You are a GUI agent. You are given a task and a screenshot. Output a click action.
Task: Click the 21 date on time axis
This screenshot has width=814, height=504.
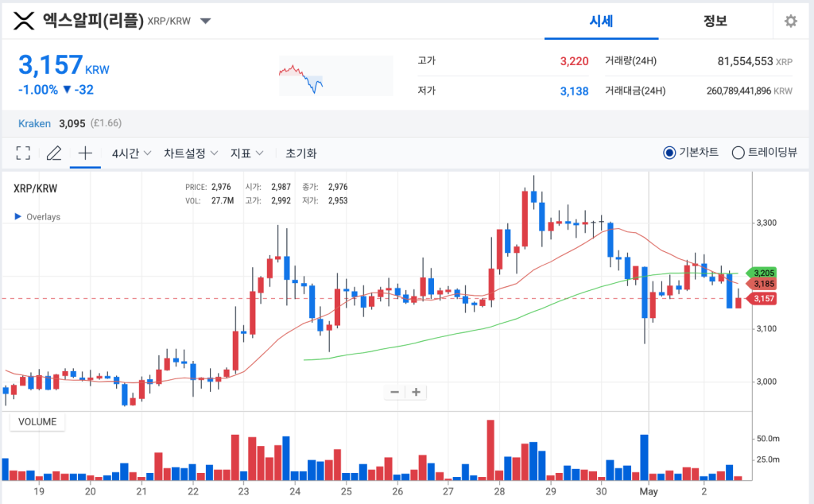point(141,491)
